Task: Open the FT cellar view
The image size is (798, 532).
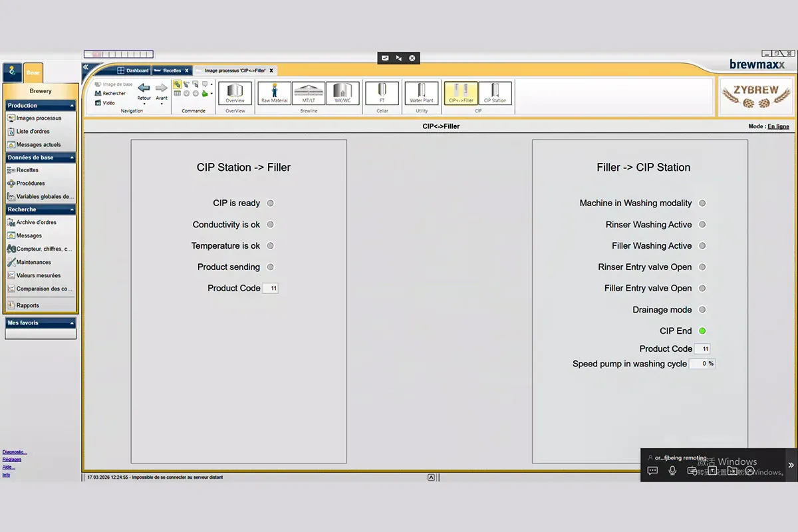Action: 382,93
